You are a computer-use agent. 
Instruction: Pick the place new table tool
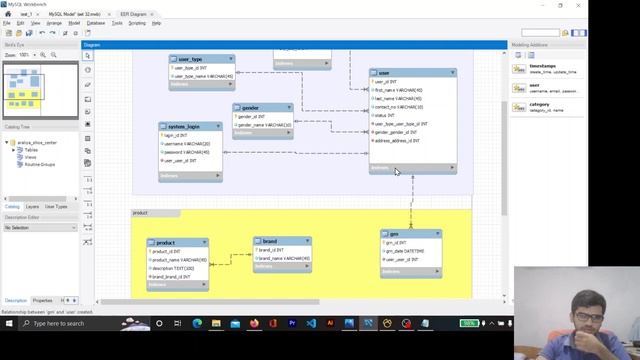[x=88, y=139]
